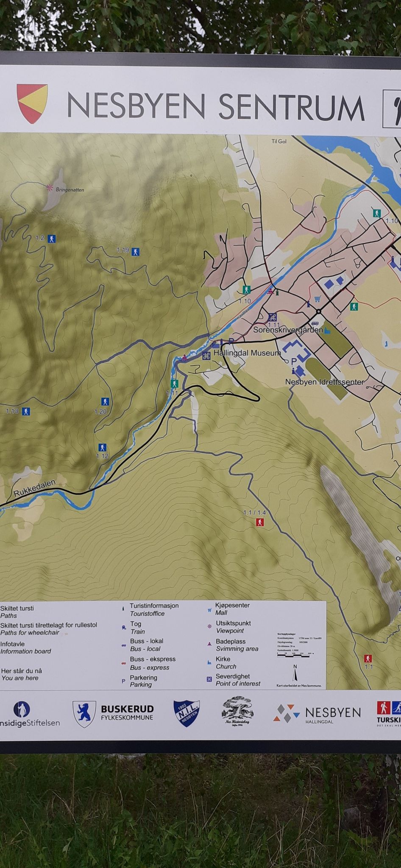
Task: Select the Badeplass legend icon
Action: [x=209, y=644]
